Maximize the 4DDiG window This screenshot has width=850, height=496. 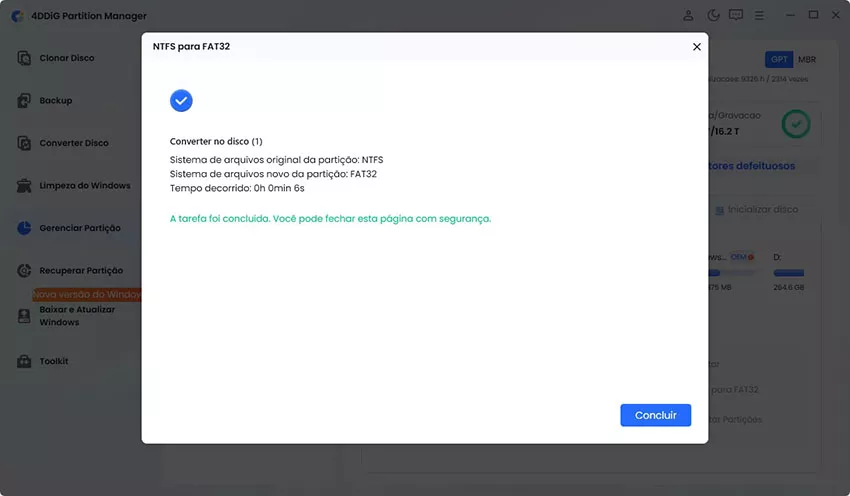pos(813,15)
